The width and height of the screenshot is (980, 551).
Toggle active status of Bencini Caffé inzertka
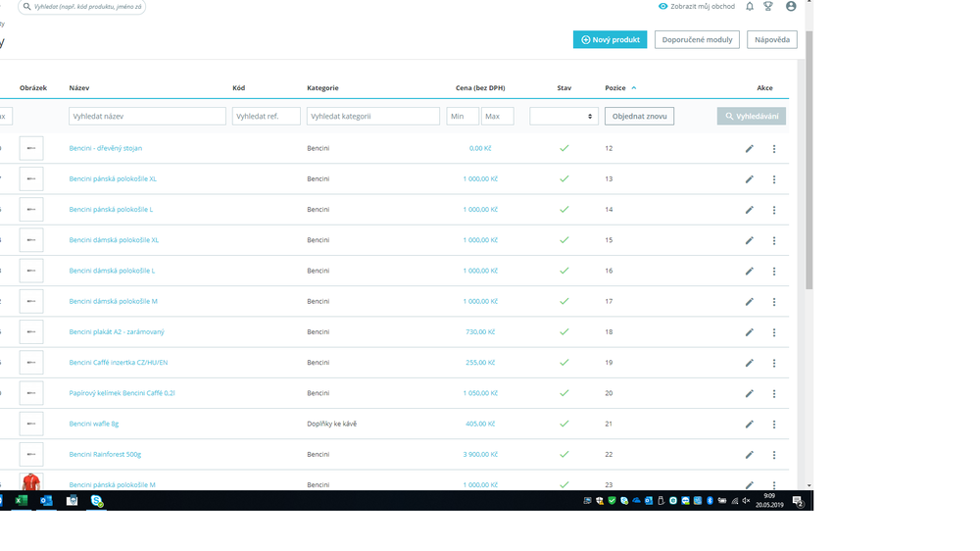(563, 363)
